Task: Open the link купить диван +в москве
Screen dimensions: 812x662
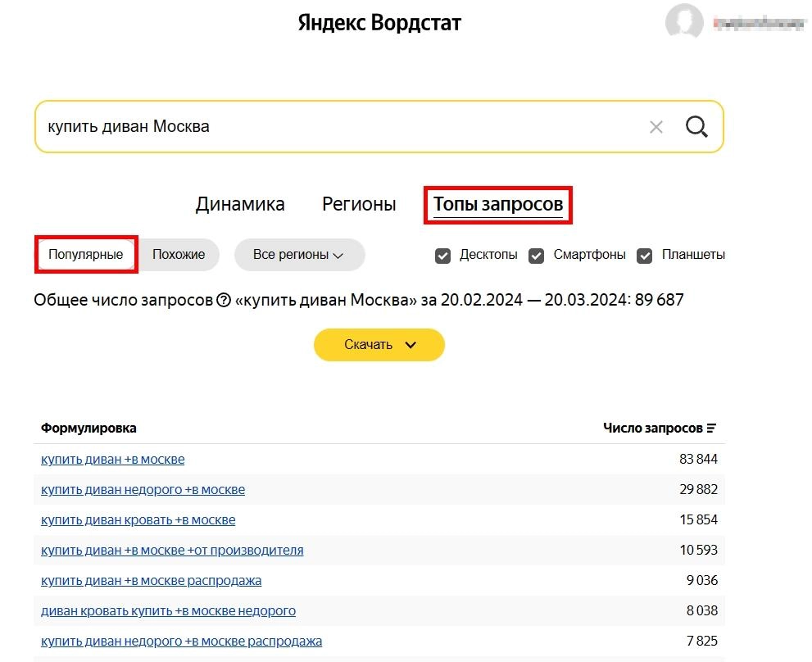Action: pyautogui.click(x=113, y=460)
